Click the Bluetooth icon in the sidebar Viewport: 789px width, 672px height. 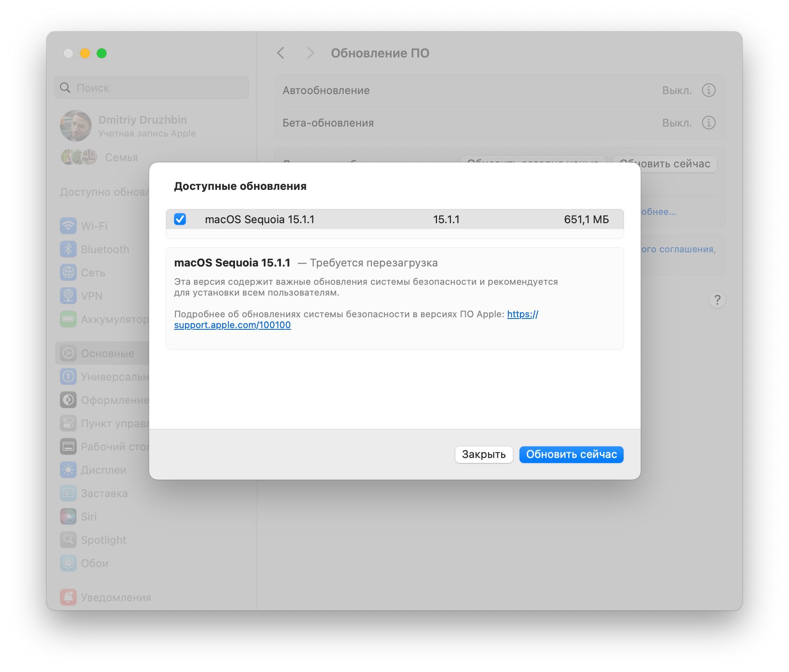tap(68, 249)
